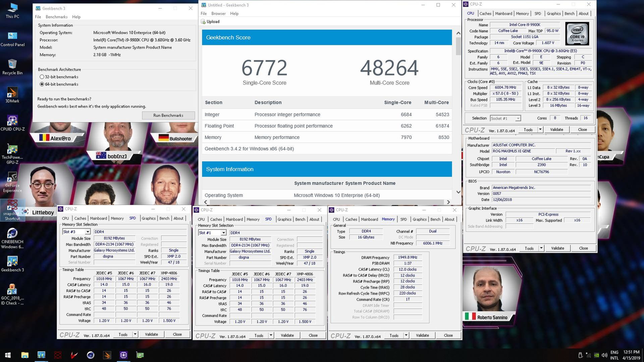Open About tab in Slot #1 CPU-Z
The height and width of the screenshot is (362, 644).
pos(314,219)
